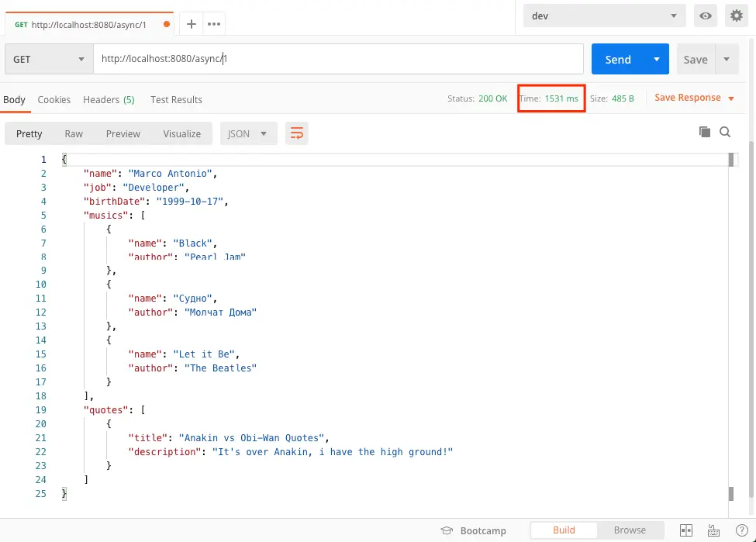Open a new request tab with plus icon
This screenshot has width=756, height=542.
[192, 23]
